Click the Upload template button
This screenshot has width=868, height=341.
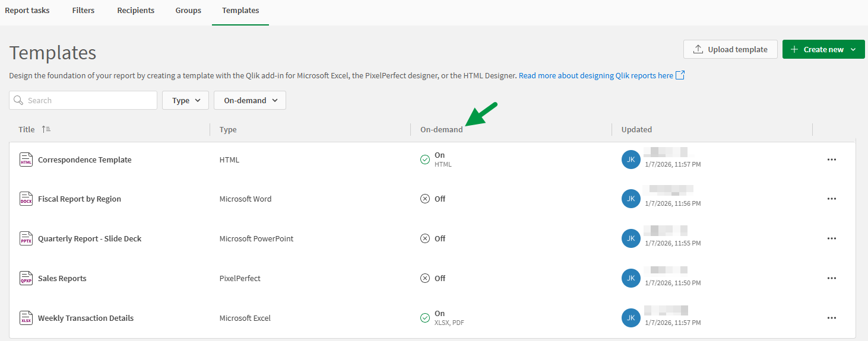tap(730, 49)
